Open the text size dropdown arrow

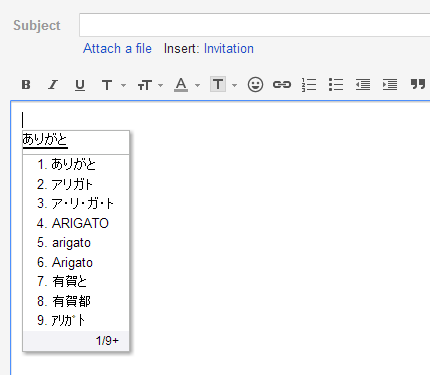[x=160, y=85]
